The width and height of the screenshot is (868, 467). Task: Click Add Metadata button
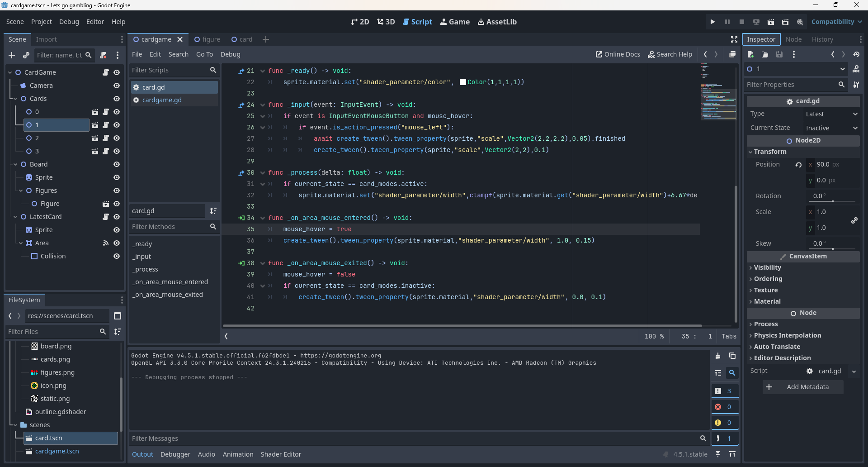click(803, 387)
